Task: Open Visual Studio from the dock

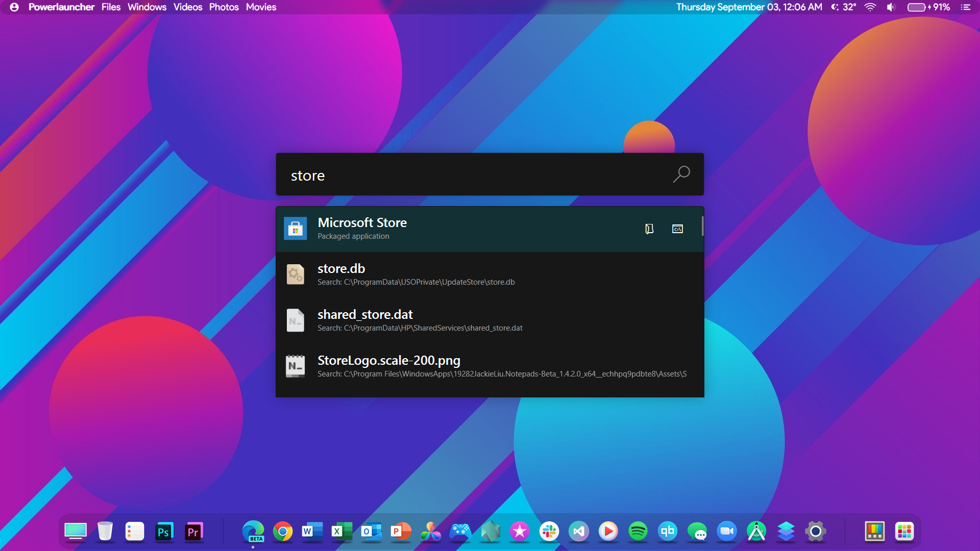Action: pos(579,531)
